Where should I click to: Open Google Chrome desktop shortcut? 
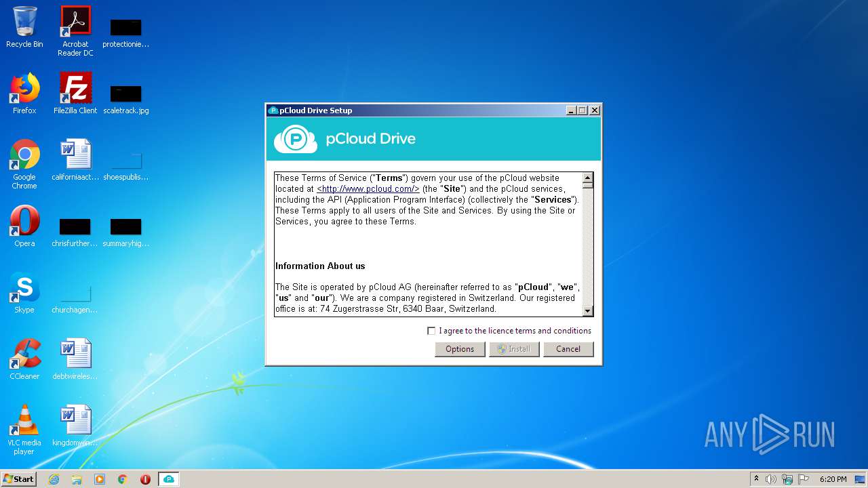tap(24, 164)
